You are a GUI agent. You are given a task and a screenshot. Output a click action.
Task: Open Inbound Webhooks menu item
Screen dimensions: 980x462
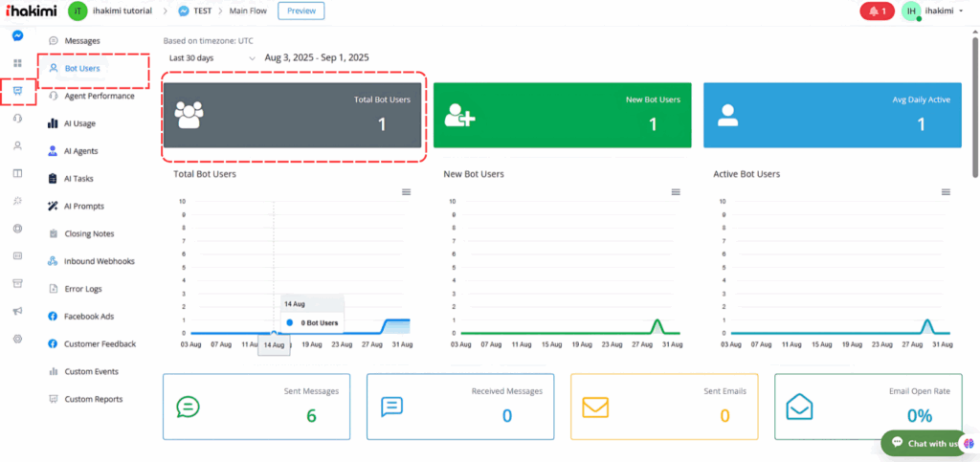(x=99, y=261)
